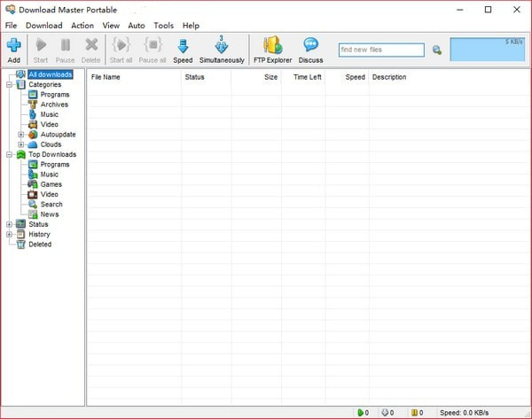Open the Download menu

point(44,26)
